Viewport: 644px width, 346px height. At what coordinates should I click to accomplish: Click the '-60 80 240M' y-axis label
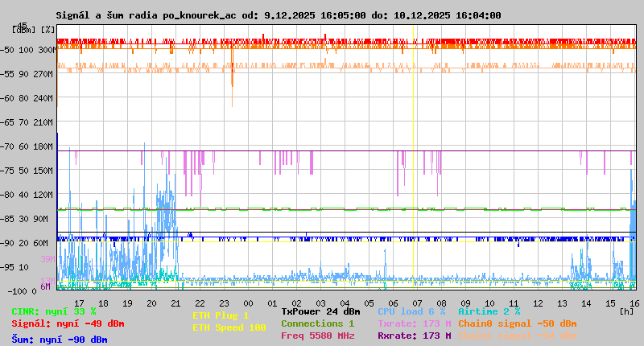click(x=27, y=98)
